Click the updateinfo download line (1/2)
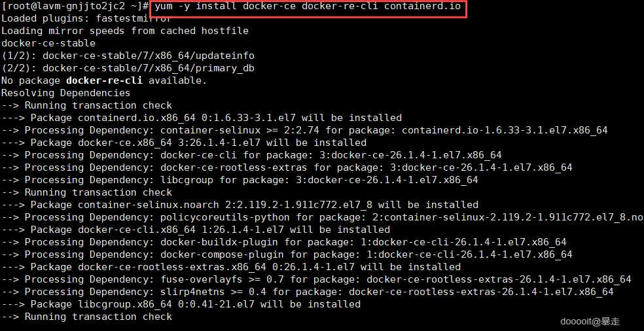Viewport: 644px width, 331px height. pyautogui.click(x=128, y=56)
